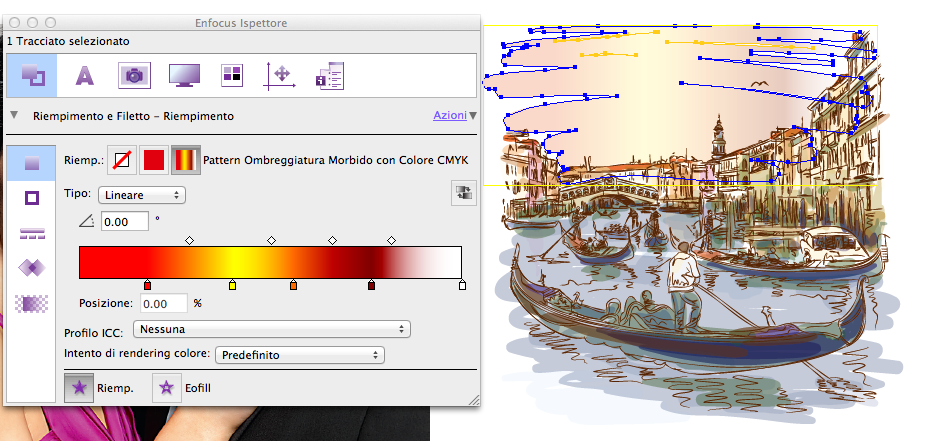The image size is (930, 441).
Task: Select the Stroke category in sidebar
Action: point(32,198)
